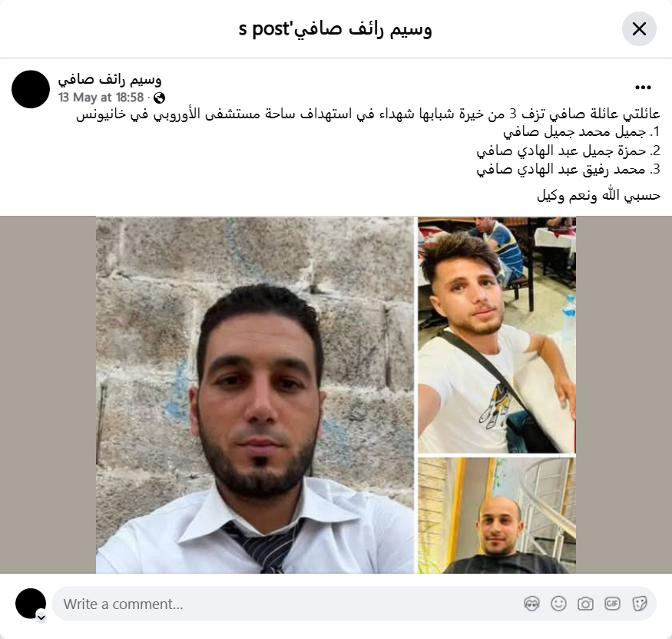Open the emoji picker in comment box

coord(558,604)
